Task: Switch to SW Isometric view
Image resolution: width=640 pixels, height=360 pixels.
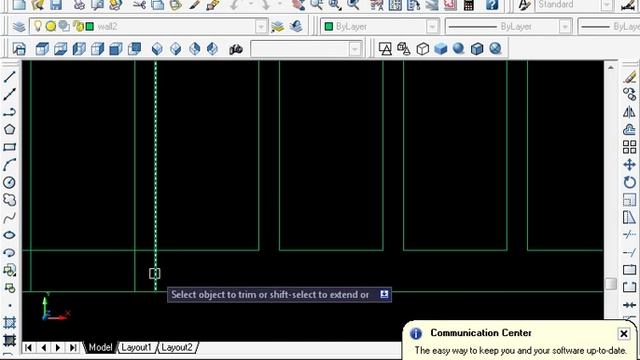Action: point(157,49)
